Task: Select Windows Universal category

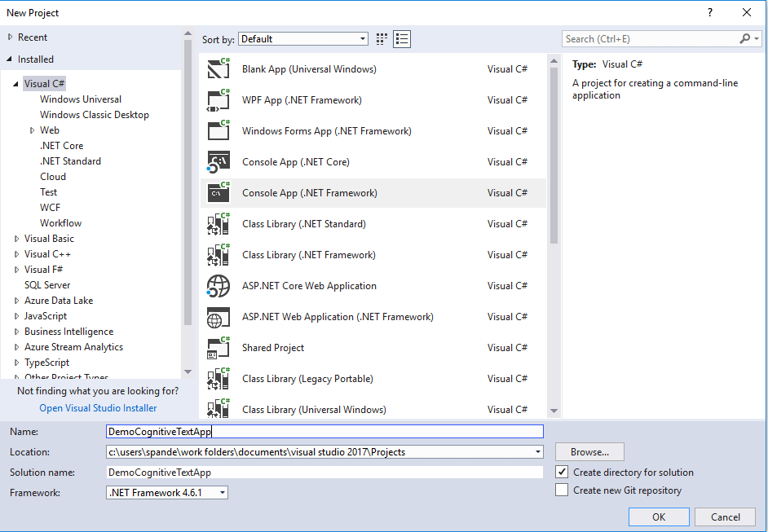Action: pos(81,99)
